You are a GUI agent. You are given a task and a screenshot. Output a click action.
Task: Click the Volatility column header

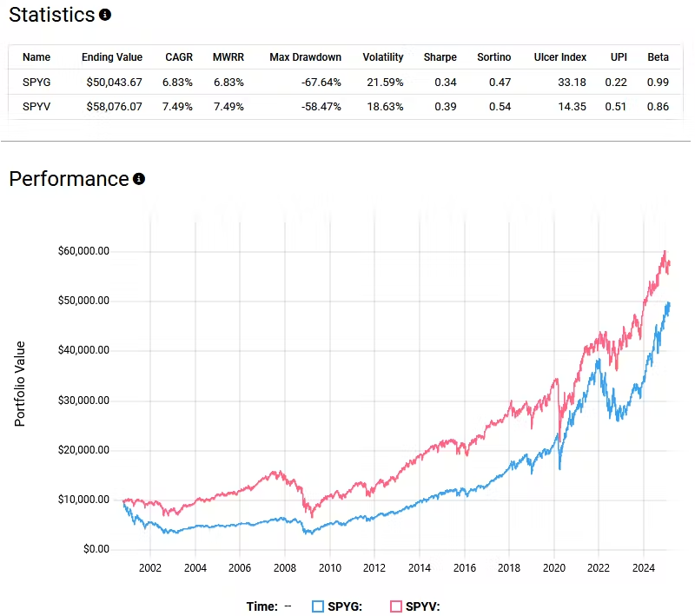click(x=383, y=57)
